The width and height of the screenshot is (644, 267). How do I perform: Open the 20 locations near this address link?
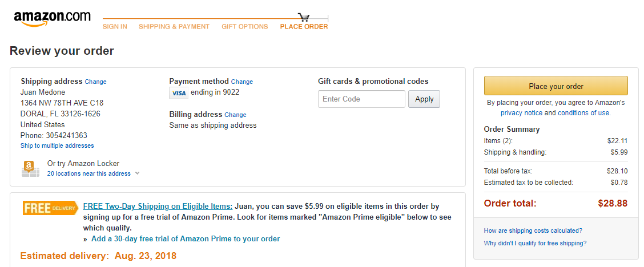pos(88,173)
